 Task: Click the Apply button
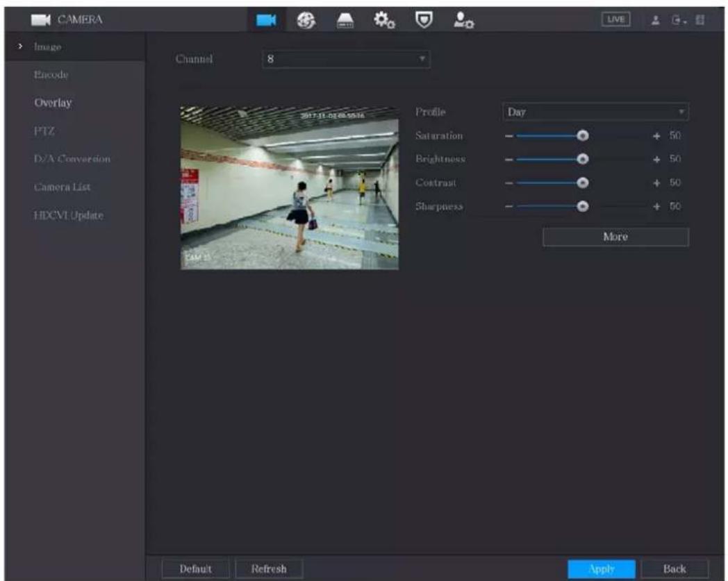click(x=602, y=569)
